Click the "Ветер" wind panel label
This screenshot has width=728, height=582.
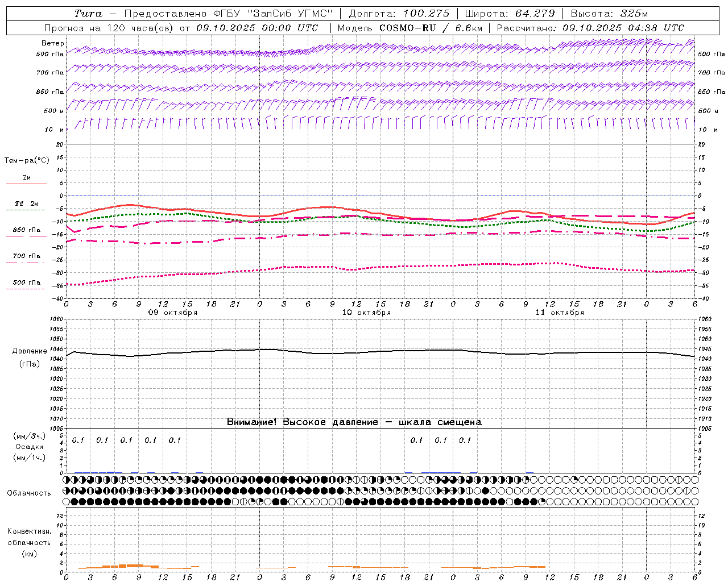pyautogui.click(x=53, y=43)
